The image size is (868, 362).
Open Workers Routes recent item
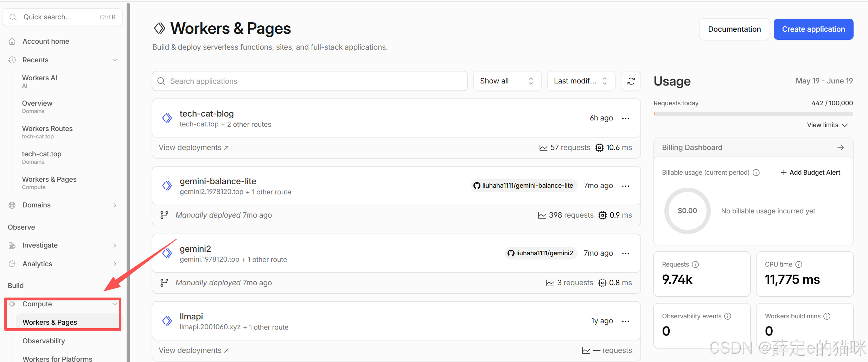pos(47,132)
